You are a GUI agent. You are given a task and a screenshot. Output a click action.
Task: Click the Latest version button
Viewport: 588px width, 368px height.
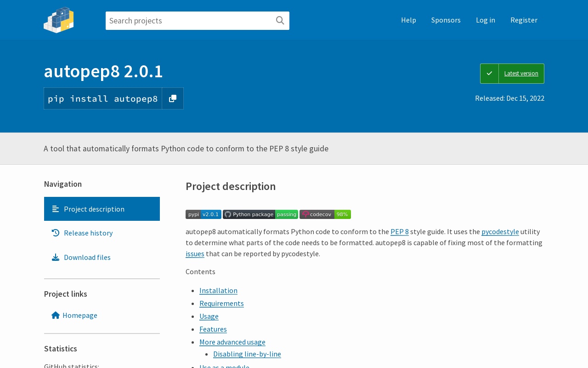click(521, 74)
